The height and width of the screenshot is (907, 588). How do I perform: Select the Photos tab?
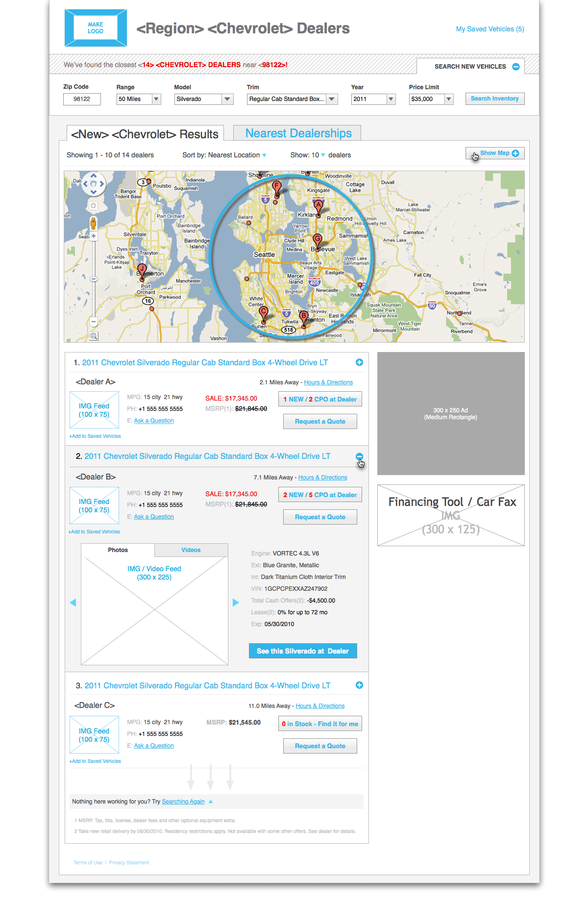click(x=118, y=550)
